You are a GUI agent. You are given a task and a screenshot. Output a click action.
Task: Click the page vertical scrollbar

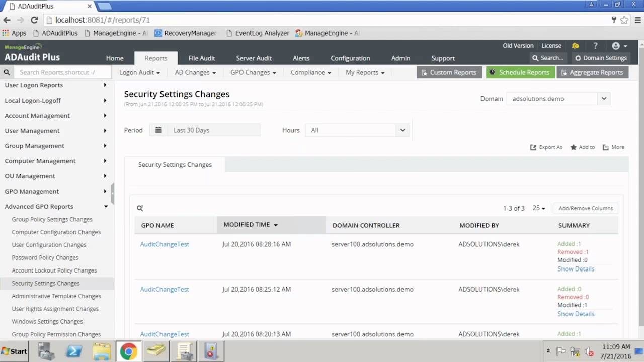click(641, 186)
